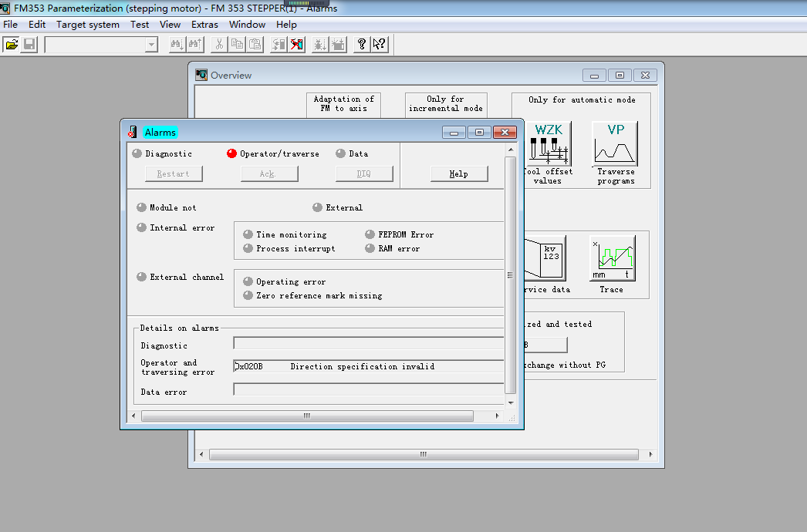Click the "Process interrupt" text
Screen dimensions: 807x532
coord(295,248)
